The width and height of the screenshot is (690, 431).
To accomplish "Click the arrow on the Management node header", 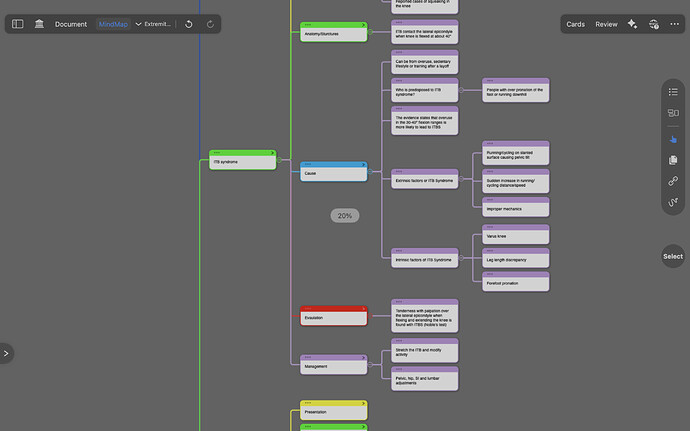I will (x=363, y=357).
